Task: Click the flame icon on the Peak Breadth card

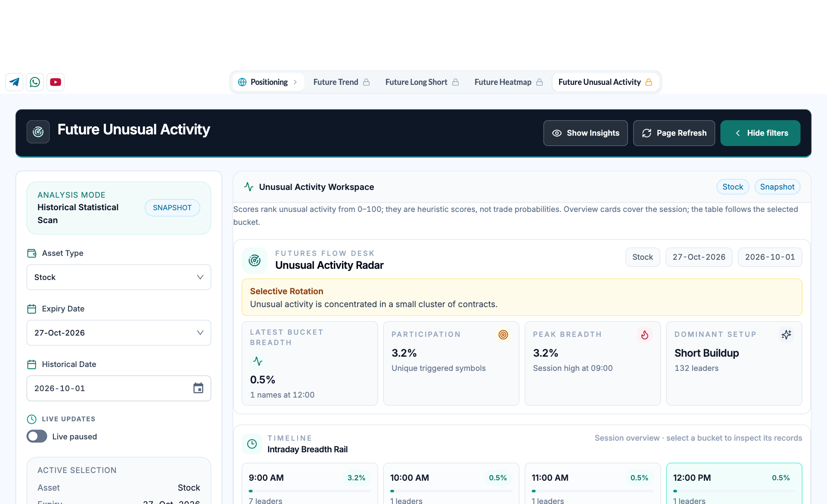Action: [x=645, y=335]
